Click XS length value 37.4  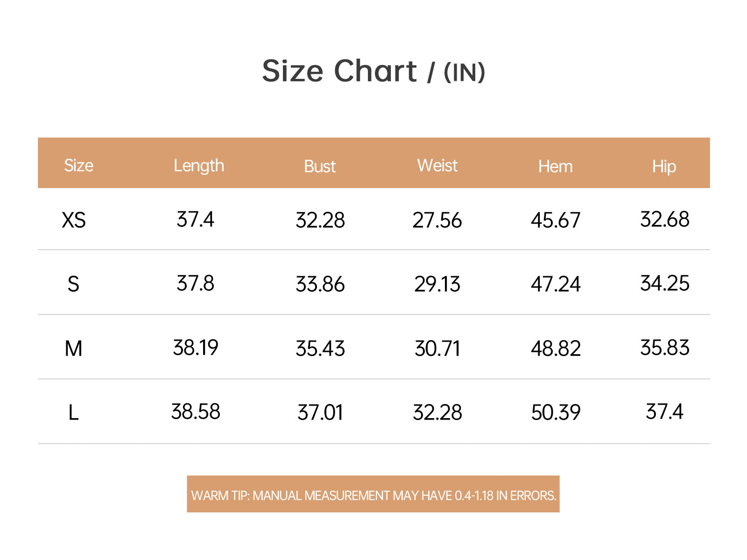(x=195, y=219)
